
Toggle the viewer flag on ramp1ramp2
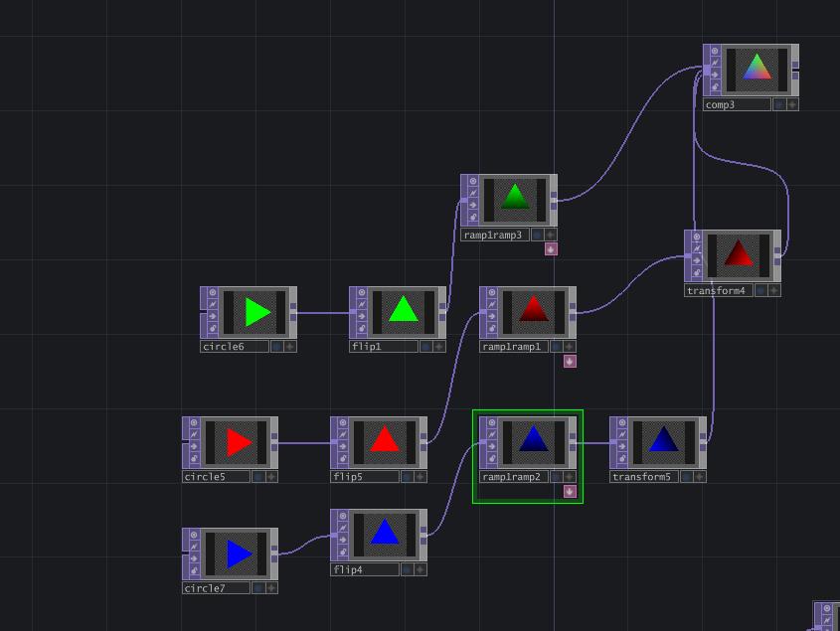point(492,422)
